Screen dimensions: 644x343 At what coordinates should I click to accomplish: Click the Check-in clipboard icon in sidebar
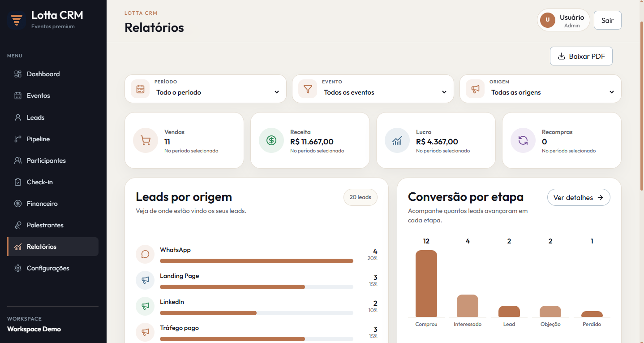(x=18, y=182)
